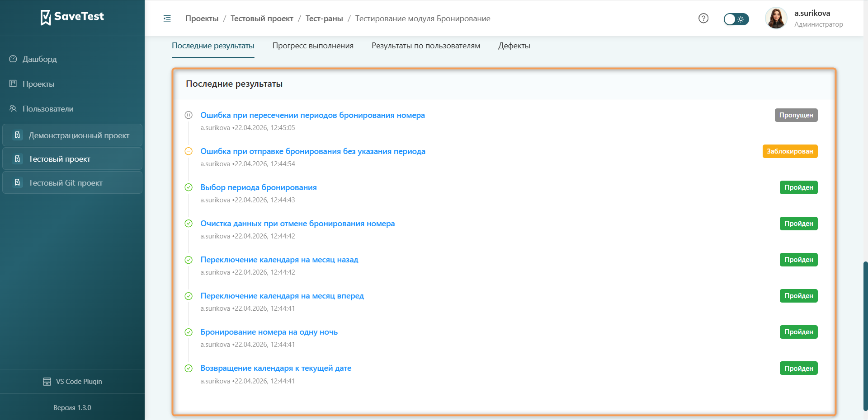The height and width of the screenshot is (420, 868).
Task: Click the timestamp 22.04.2026, 12:44:54
Action: point(264,164)
